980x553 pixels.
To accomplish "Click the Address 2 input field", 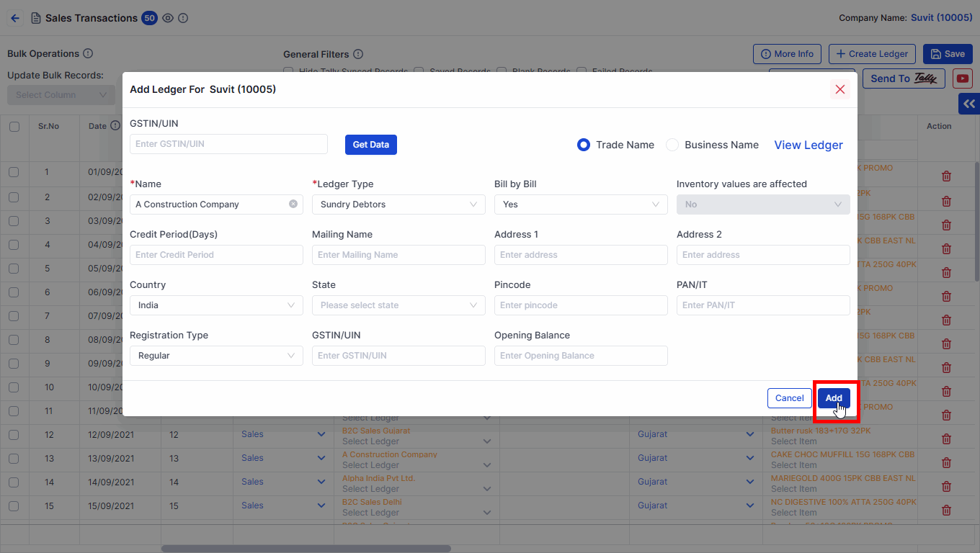I will [x=763, y=255].
